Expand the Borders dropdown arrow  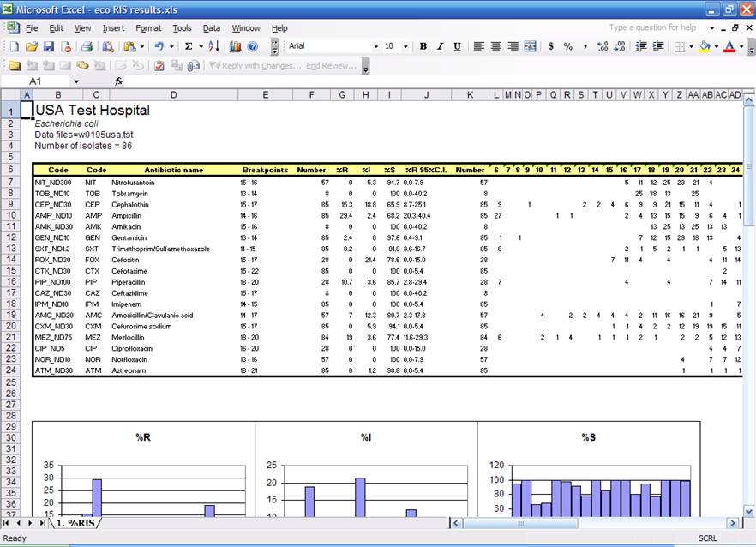click(x=692, y=46)
